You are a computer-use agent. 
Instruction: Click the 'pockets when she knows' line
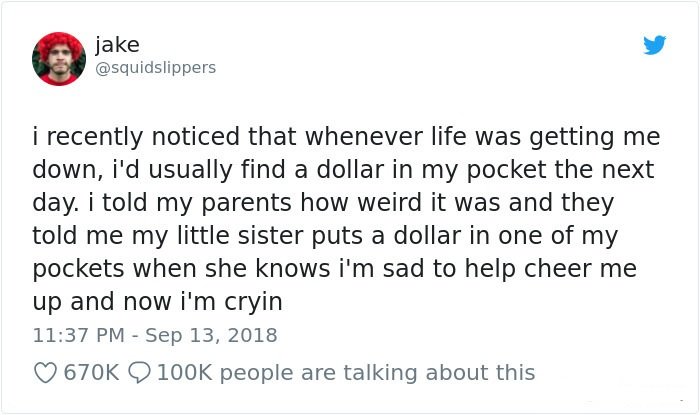coord(181,269)
